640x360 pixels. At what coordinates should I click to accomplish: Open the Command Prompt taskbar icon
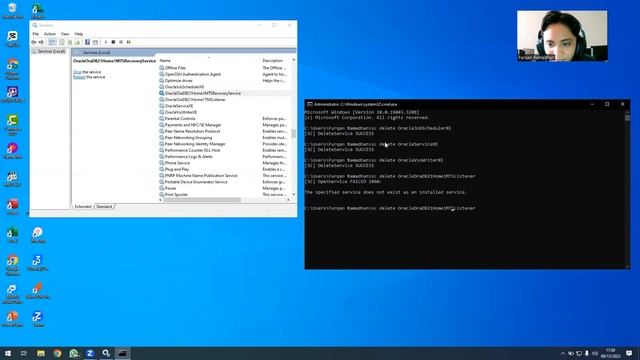tap(122, 353)
